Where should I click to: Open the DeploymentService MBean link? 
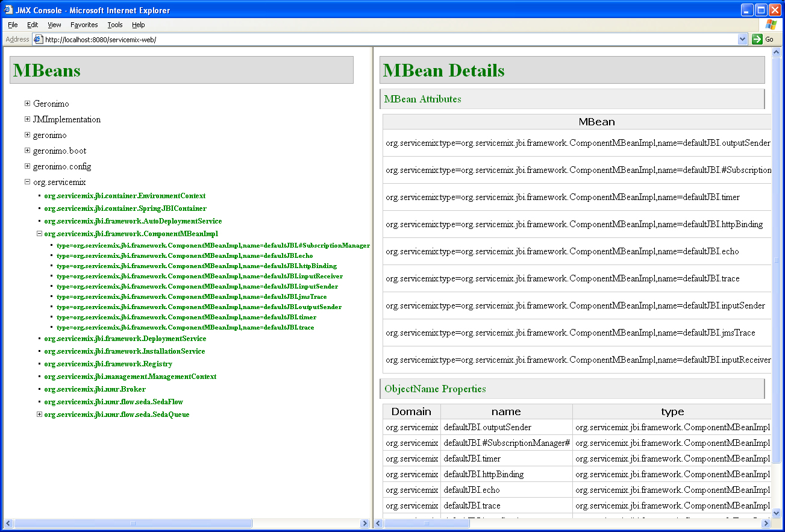125,339
